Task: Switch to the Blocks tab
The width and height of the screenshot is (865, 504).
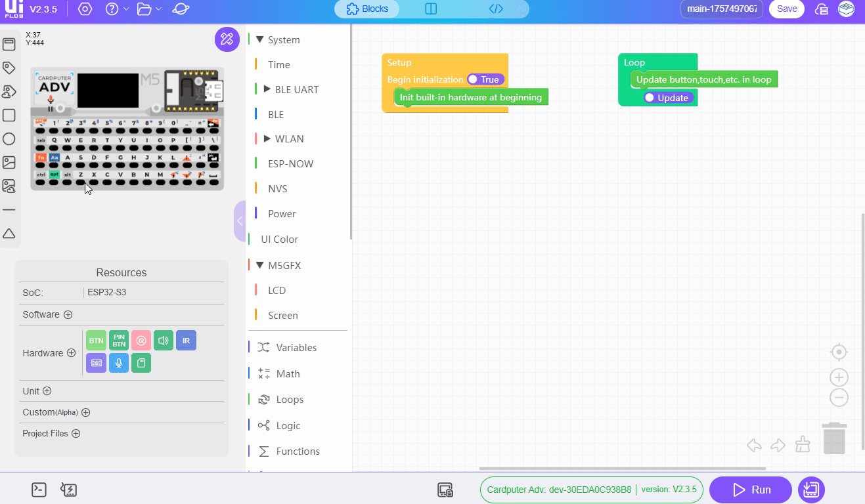Action: tap(367, 9)
